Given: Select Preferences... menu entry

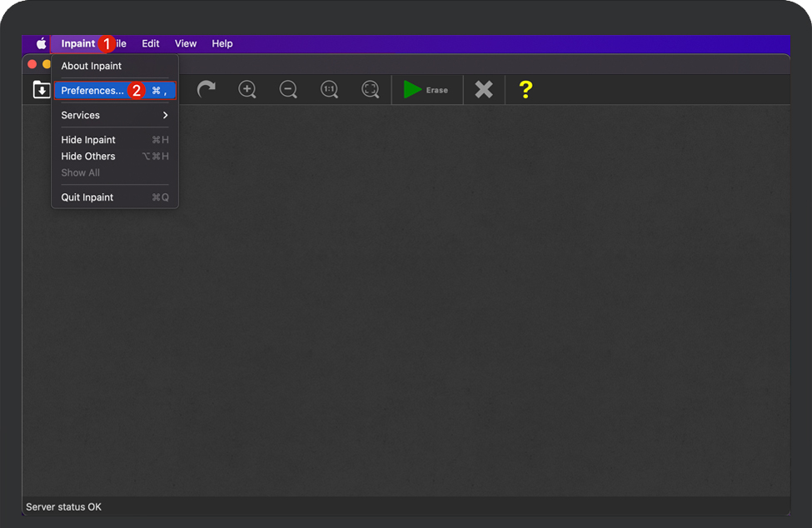Looking at the screenshot, I should click(115, 91).
